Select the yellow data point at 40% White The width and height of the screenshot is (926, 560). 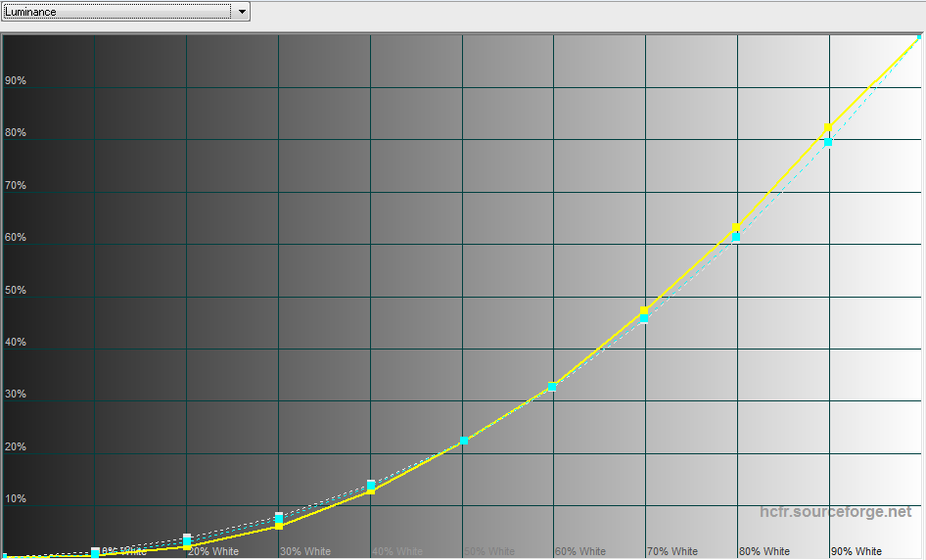coord(371,490)
